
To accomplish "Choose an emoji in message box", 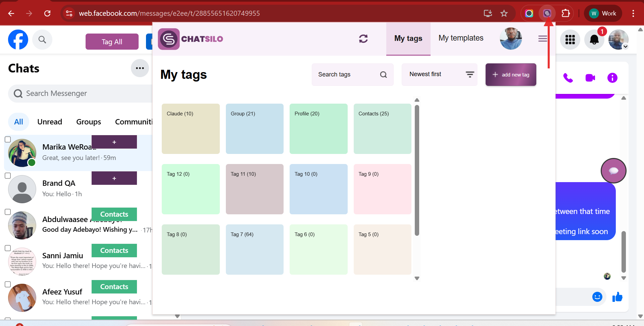I will [597, 297].
